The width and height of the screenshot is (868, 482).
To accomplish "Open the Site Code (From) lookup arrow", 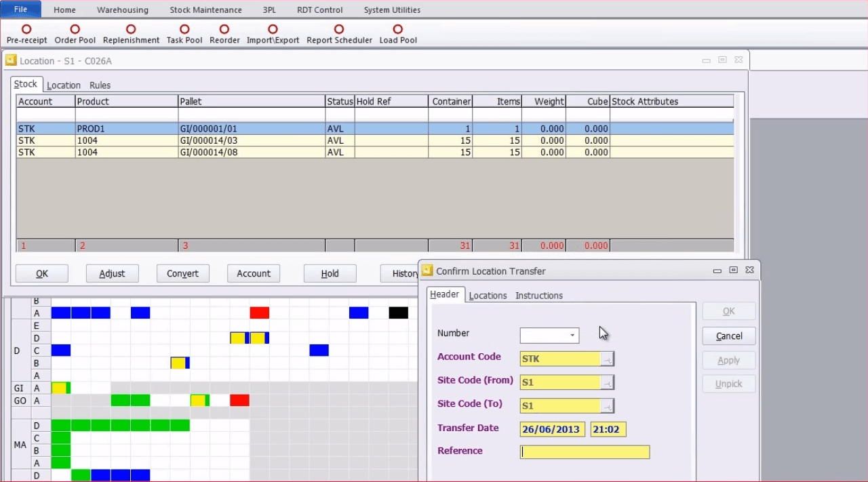I will [608, 383].
